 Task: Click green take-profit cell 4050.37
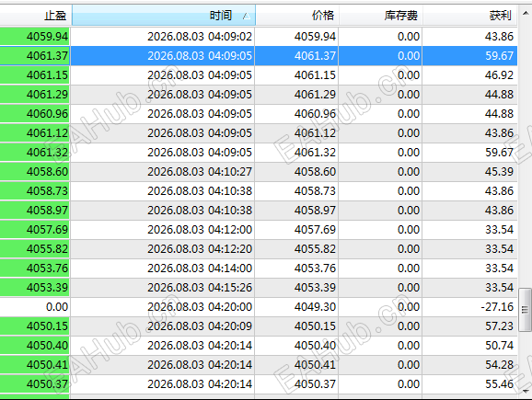[x=35, y=384]
